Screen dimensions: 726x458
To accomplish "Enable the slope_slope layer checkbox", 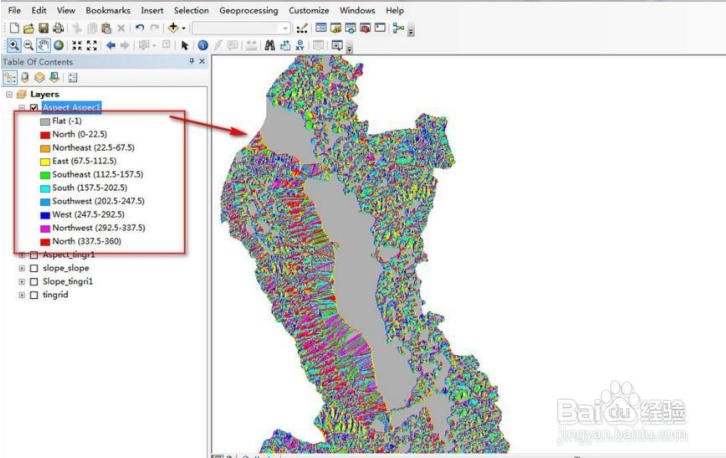I will coord(34,268).
